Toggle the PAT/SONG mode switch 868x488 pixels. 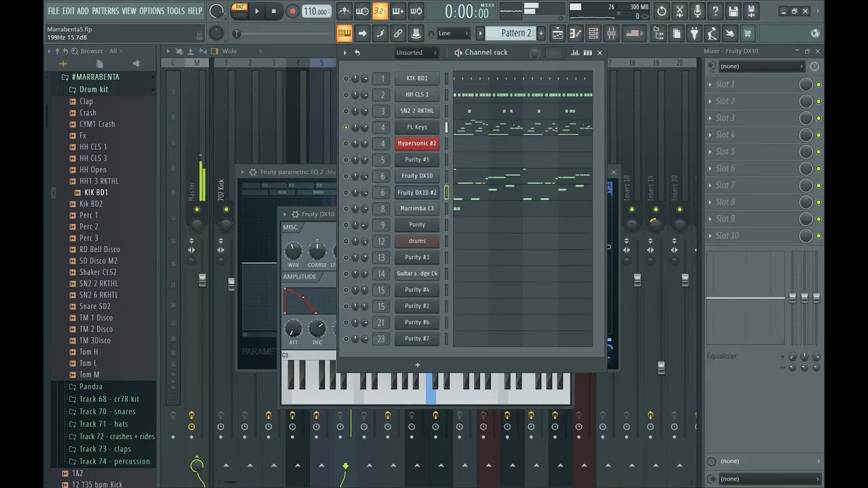click(239, 11)
